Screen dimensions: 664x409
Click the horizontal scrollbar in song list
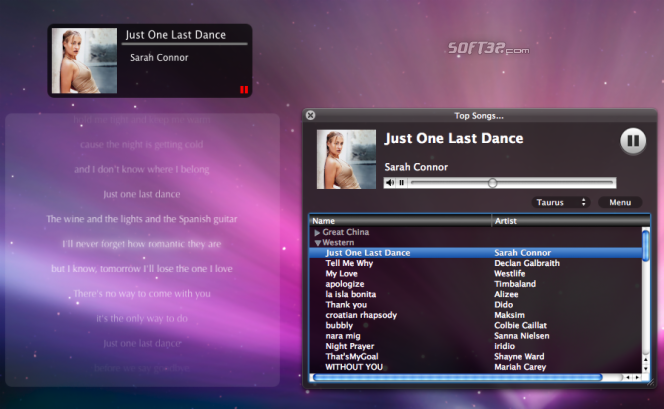[x=460, y=377]
